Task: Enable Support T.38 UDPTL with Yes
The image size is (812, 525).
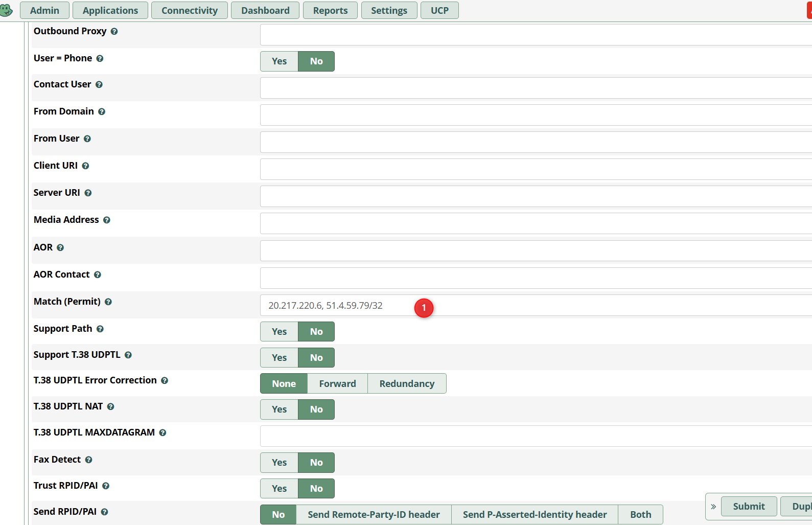Action: [279, 358]
